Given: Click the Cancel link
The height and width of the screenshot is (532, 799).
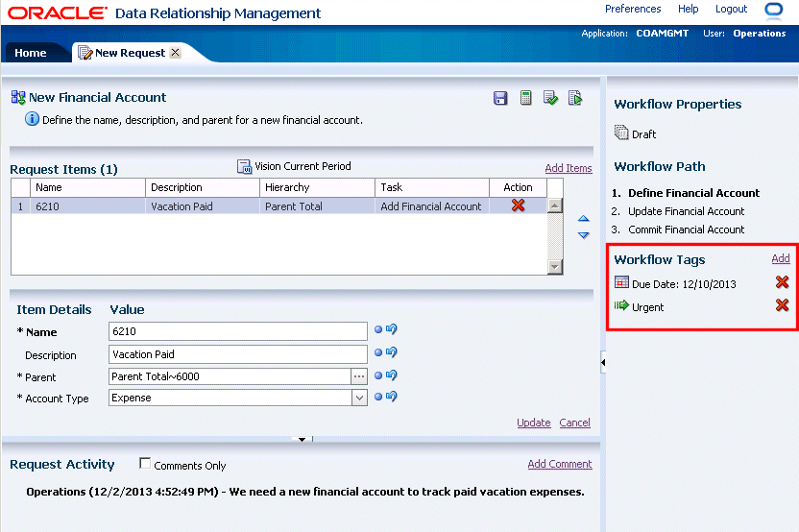Looking at the screenshot, I should click(x=575, y=423).
